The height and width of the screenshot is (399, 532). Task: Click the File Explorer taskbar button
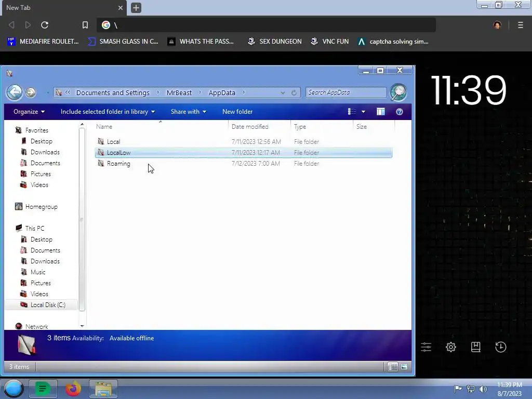point(103,389)
